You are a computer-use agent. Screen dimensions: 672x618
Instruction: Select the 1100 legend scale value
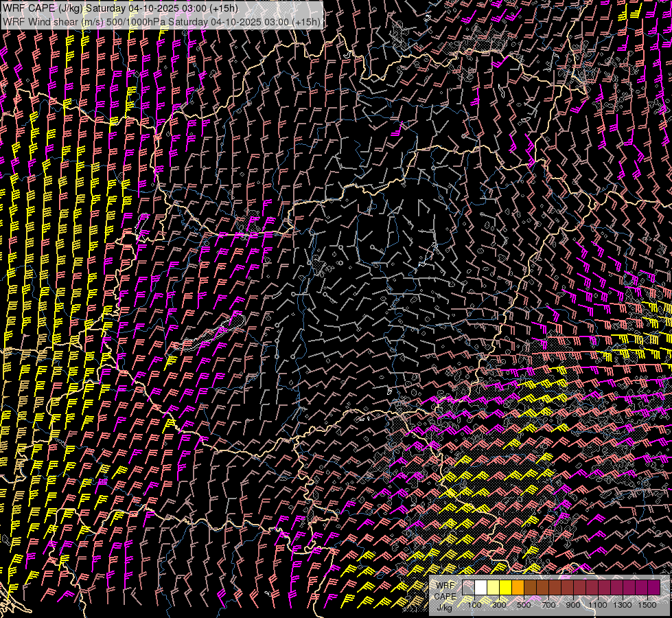coord(598,605)
